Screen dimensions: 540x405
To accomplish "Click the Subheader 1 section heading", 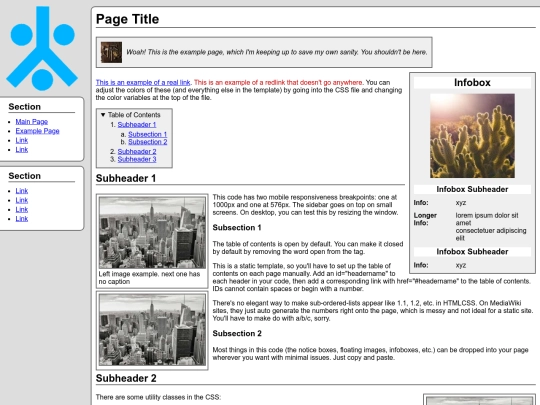I will pos(126,178).
